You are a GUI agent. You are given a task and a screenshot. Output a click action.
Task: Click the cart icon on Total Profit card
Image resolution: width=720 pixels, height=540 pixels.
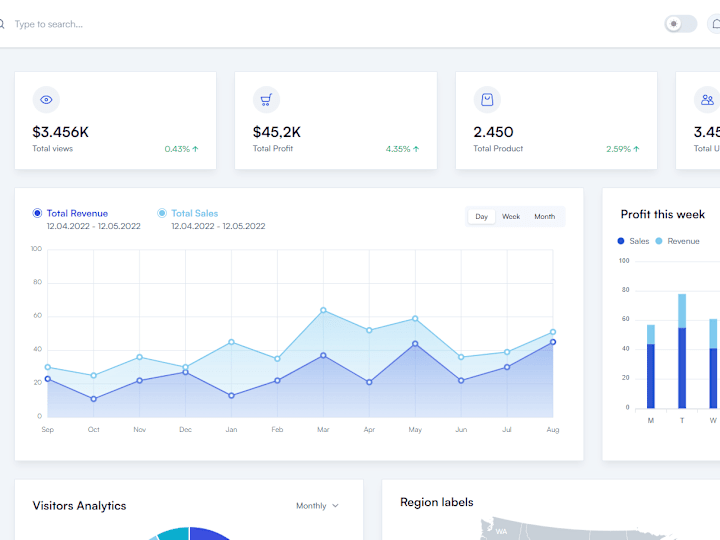[x=266, y=100]
